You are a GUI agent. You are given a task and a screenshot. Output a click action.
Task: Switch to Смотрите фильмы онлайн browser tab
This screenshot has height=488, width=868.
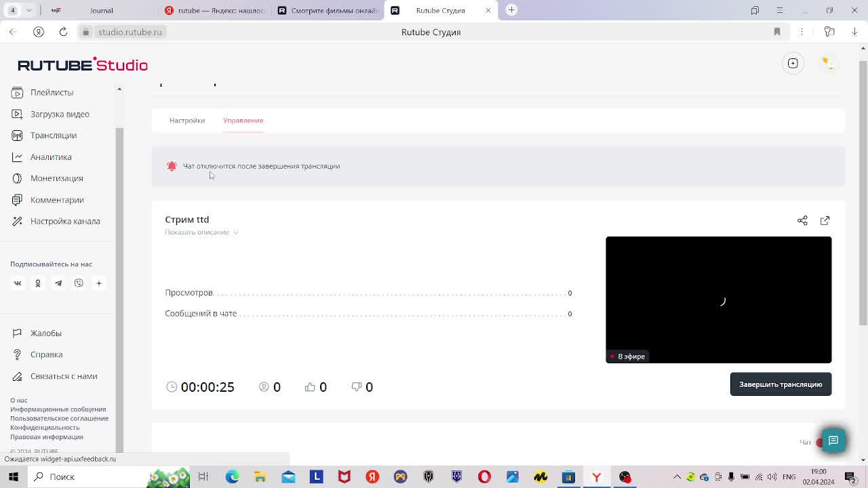coord(328,10)
